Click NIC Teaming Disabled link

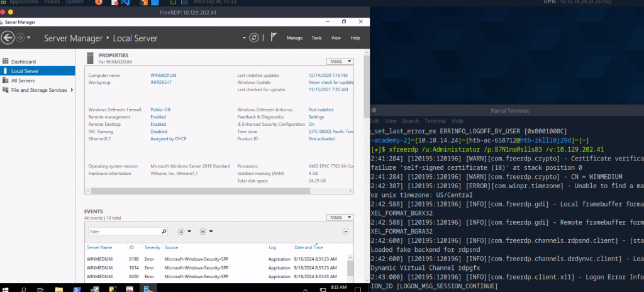coord(159,132)
